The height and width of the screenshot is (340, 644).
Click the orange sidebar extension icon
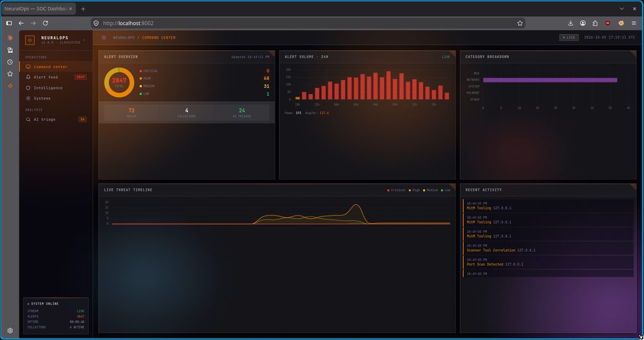pos(10,86)
